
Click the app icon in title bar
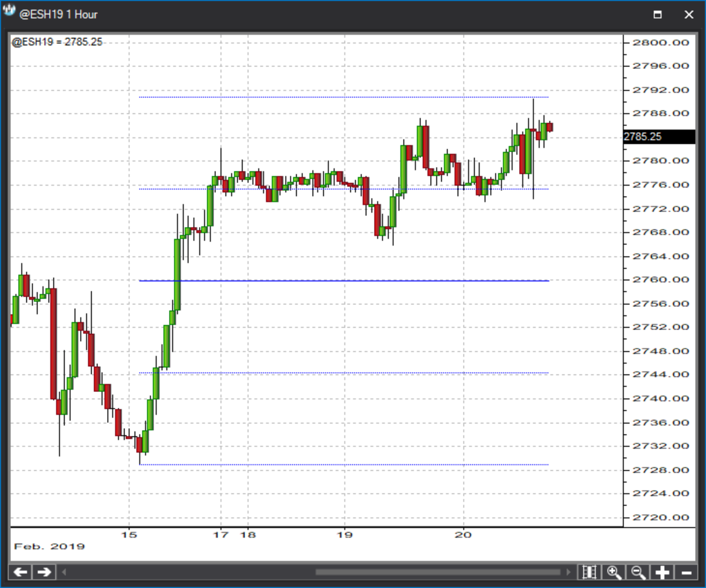[x=9, y=11]
